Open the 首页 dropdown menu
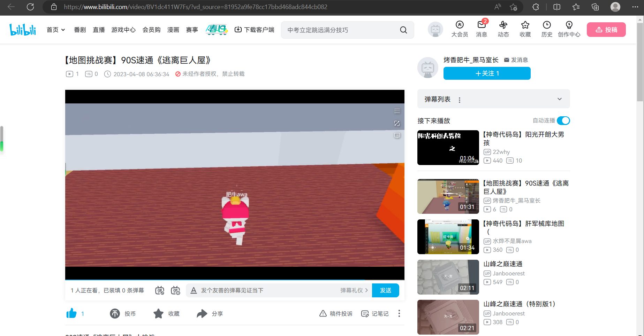This screenshot has width=644, height=336. tap(56, 30)
